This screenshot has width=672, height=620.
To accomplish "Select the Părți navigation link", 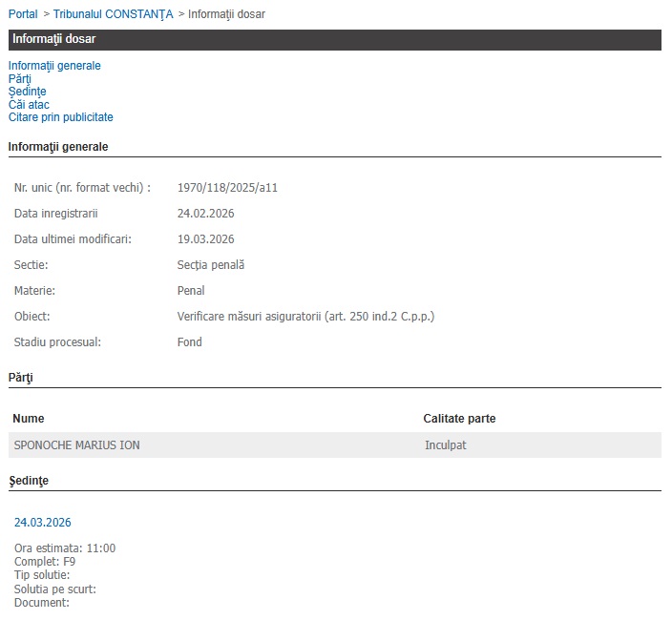I will tap(20, 79).
